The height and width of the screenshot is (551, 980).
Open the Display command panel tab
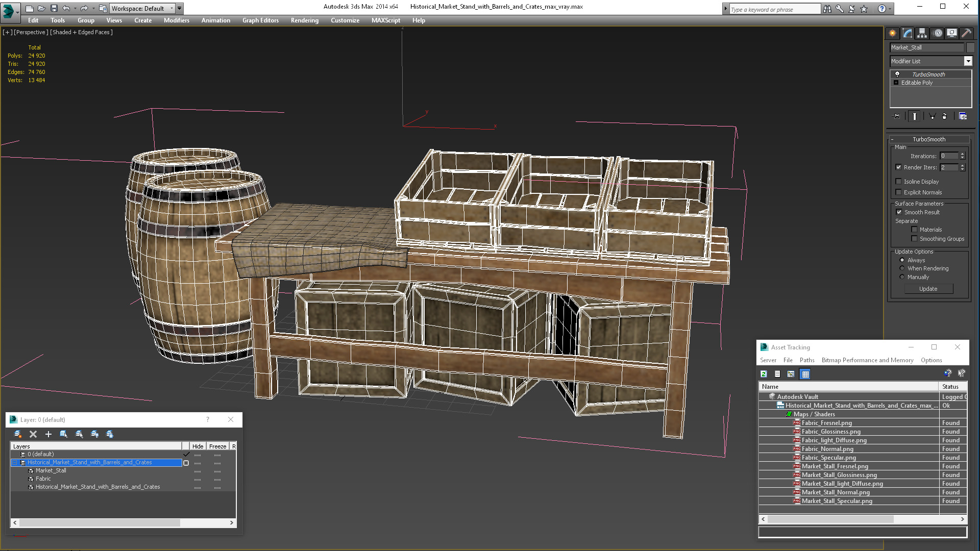(952, 33)
